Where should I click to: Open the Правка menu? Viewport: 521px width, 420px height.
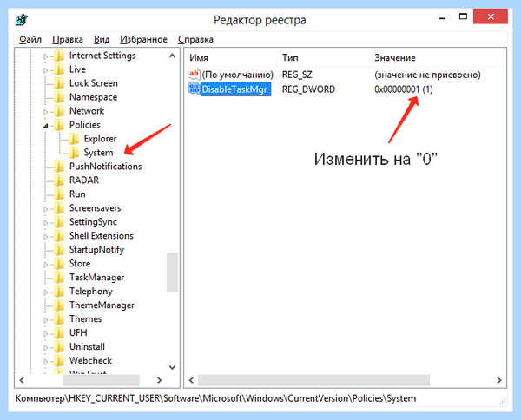tap(68, 40)
